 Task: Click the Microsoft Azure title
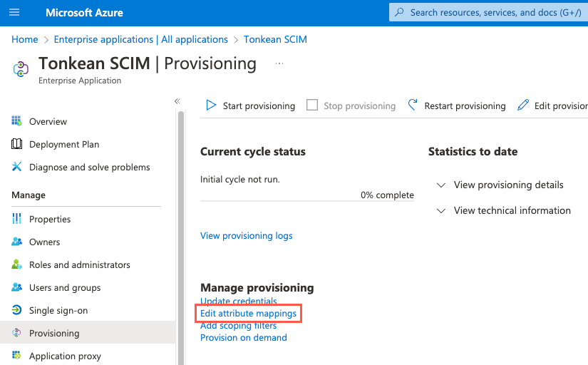[x=84, y=13]
